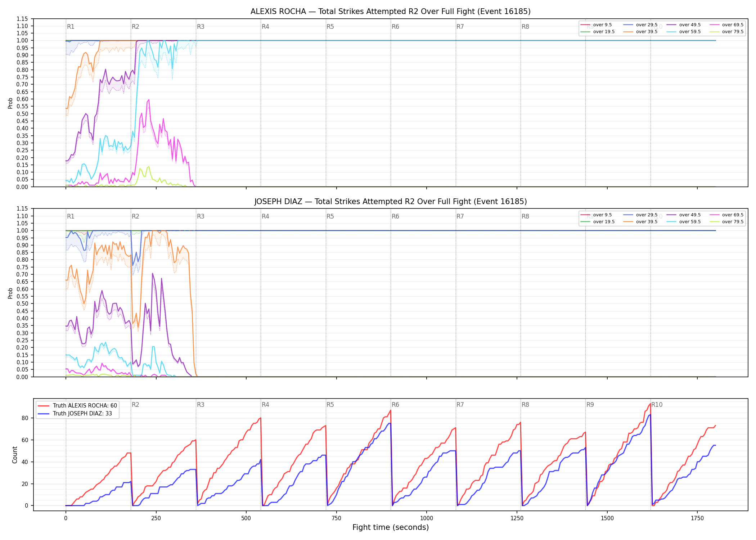Click the R10 marker in the Count chart
The width and height of the screenshot is (756, 540).
coord(657,405)
